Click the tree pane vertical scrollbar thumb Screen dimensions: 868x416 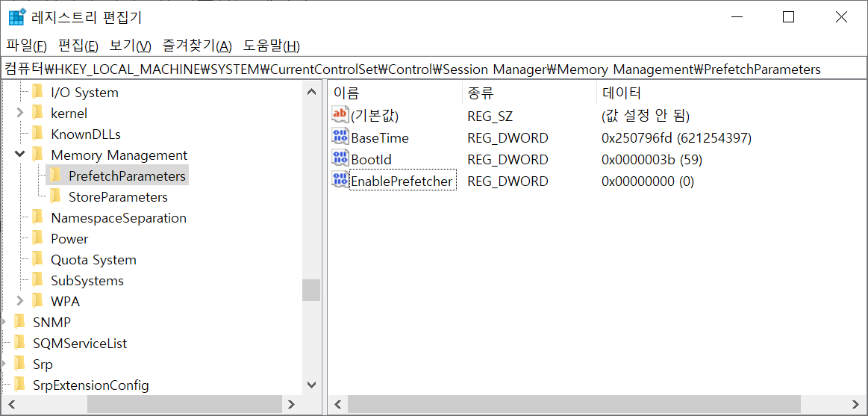tap(311, 290)
